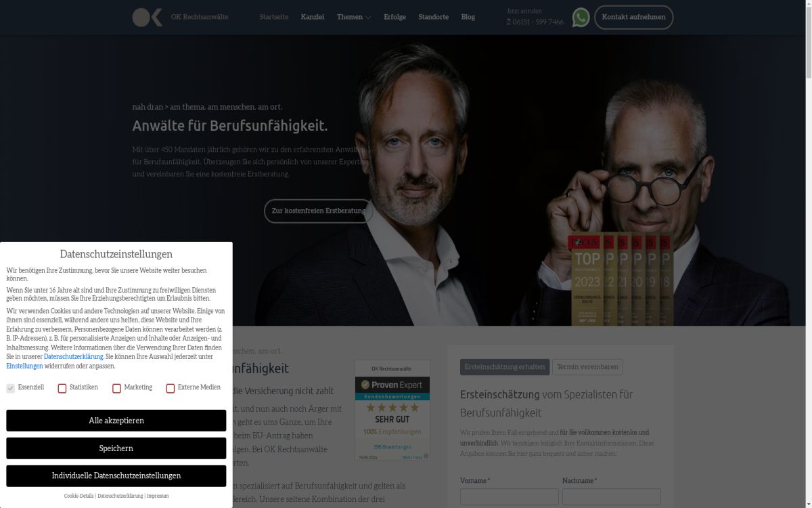812x508 pixels.
Task: Open WhatsApp chat icon in header
Action: (x=581, y=17)
